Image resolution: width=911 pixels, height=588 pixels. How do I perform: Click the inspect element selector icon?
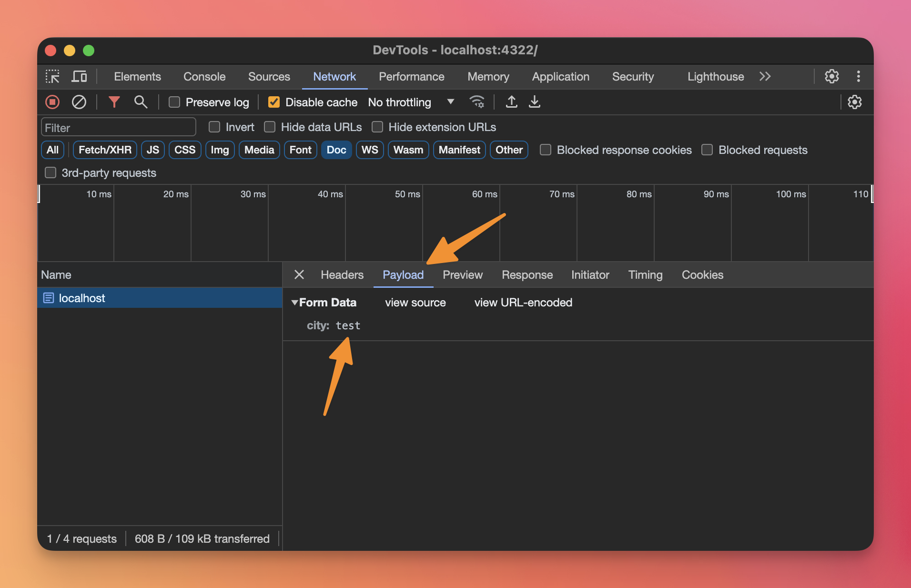coord(52,77)
